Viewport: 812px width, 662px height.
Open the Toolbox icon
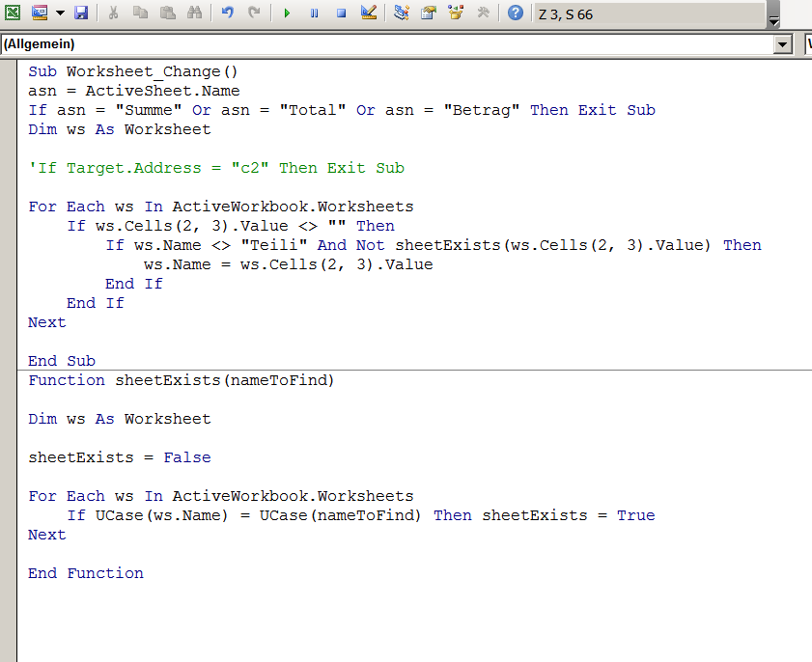point(483,13)
